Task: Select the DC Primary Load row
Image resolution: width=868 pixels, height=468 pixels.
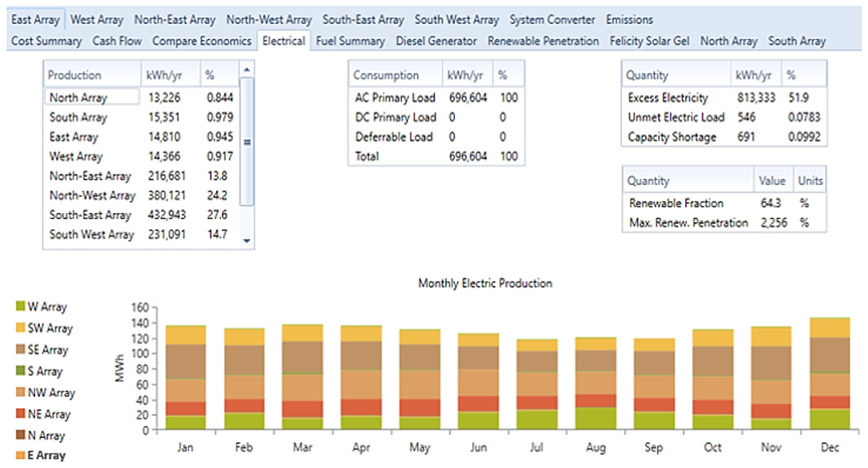Action: 436,117
